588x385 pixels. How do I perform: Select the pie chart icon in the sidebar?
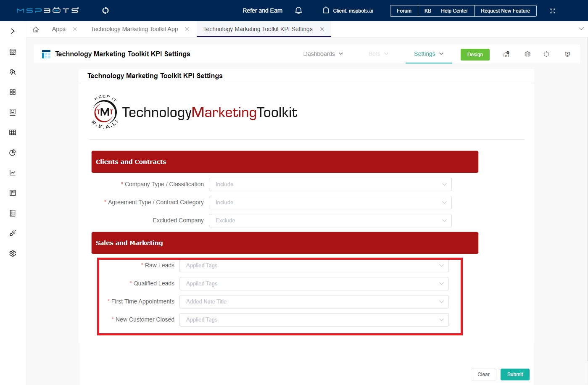tap(12, 153)
